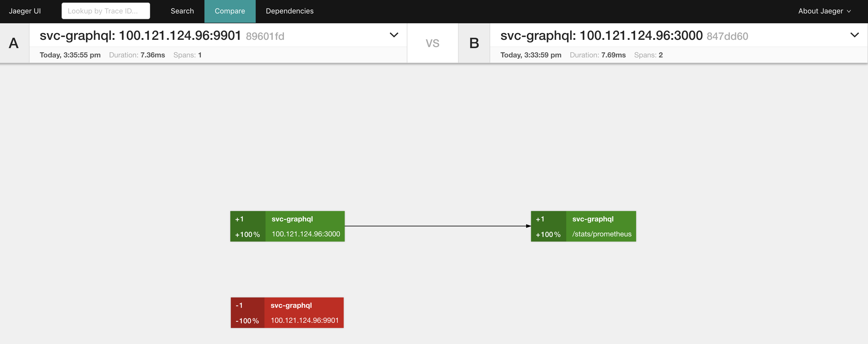This screenshot has width=868, height=344.
Task: Click trace B title svc-graphql 100.121.124.96:3000
Action: 601,36
